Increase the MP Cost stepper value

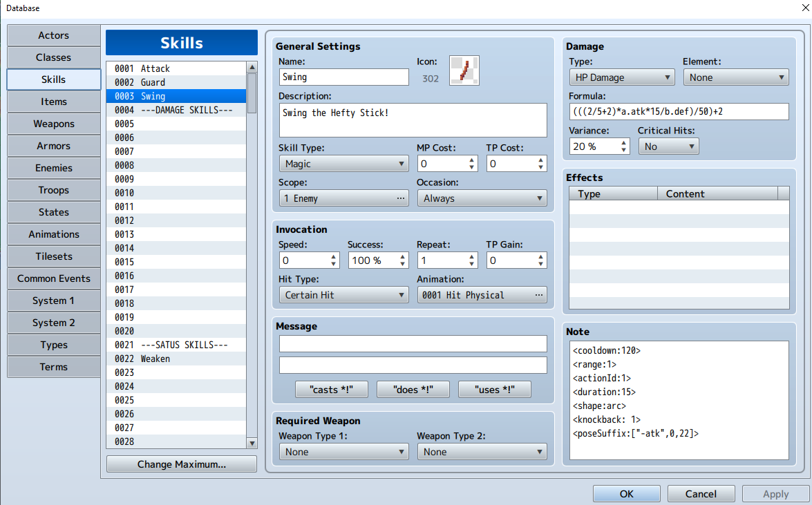(x=472, y=160)
